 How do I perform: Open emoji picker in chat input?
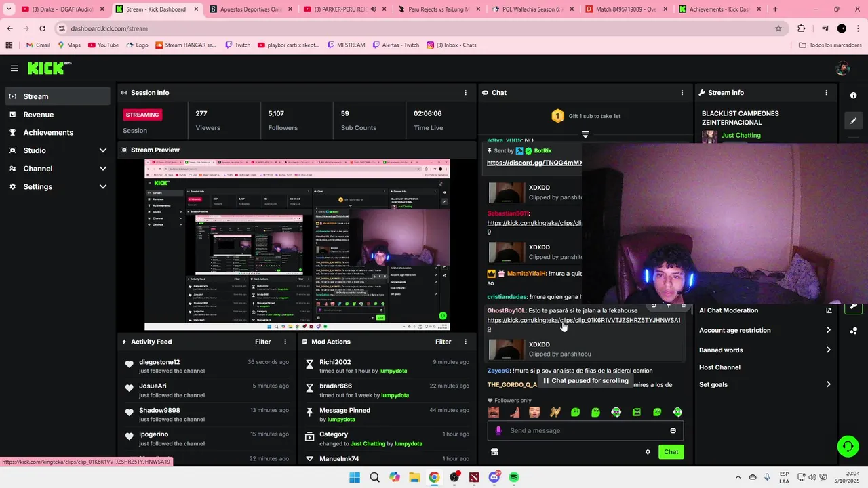coord(673,430)
